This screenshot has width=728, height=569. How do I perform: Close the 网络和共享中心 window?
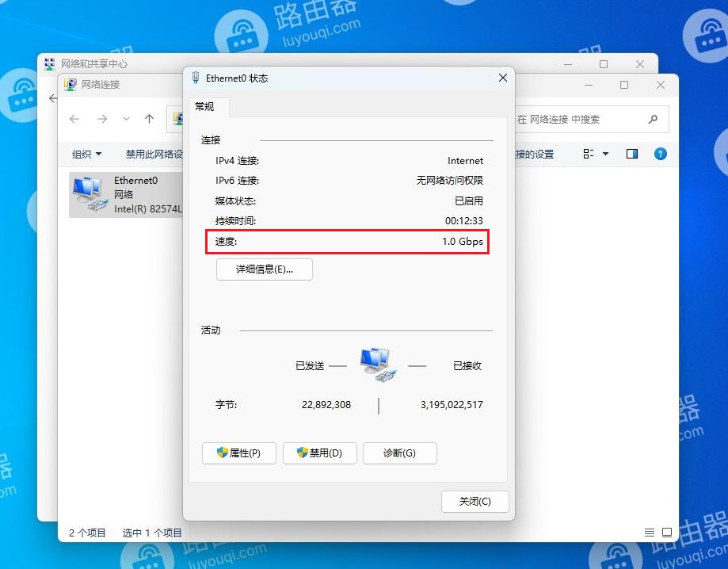coord(640,64)
